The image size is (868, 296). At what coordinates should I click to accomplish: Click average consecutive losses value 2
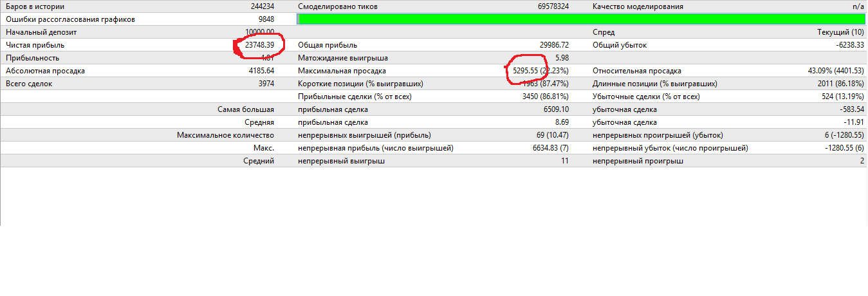point(862,161)
